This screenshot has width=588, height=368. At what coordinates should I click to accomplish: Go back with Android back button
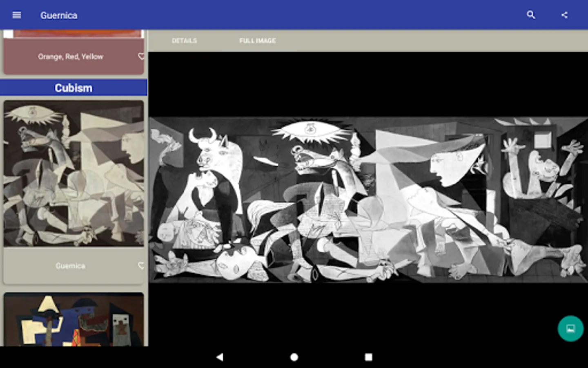(x=220, y=357)
